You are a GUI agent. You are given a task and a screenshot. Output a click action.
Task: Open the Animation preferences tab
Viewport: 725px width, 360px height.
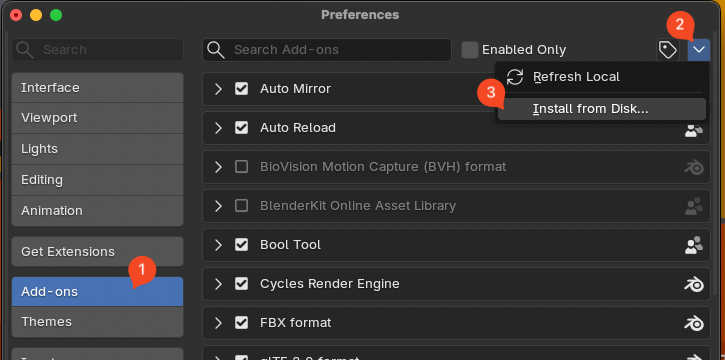(x=98, y=211)
